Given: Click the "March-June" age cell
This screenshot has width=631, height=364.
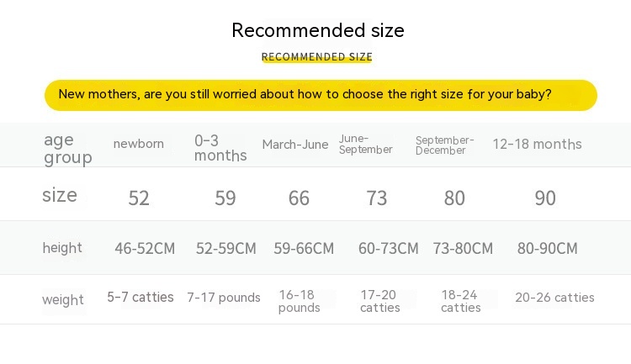Looking at the screenshot, I should tap(295, 145).
